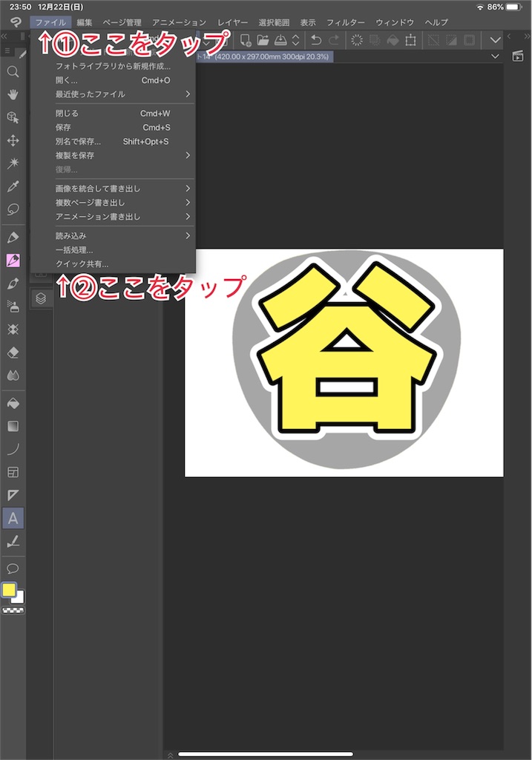The image size is (532, 760).
Task: Open the Clip Studio logo icon
Action: tap(16, 22)
